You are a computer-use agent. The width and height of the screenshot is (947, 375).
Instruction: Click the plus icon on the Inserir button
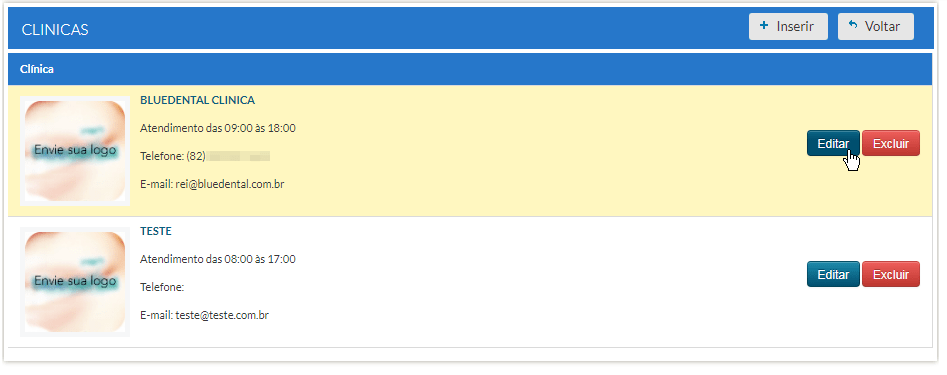(x=764, y=26)
